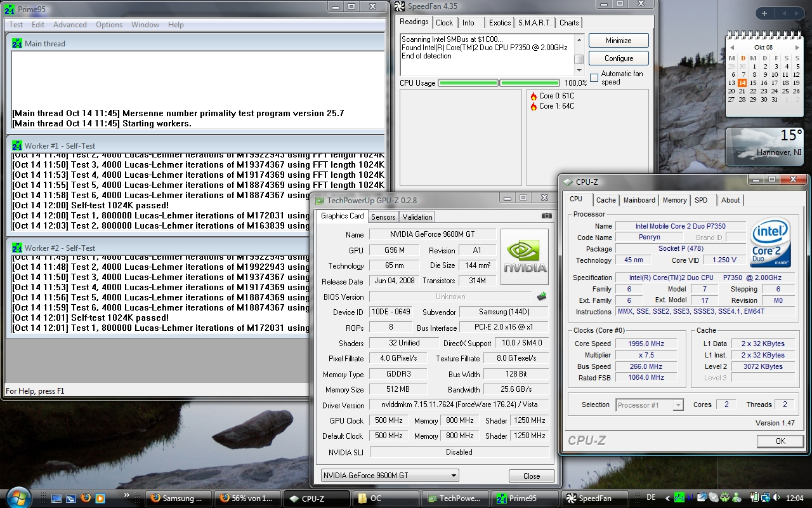This screenshot has width=812, height=508.
Task: Click SpeedFan log scrollbar down arrow
Action: click(579, 71)
